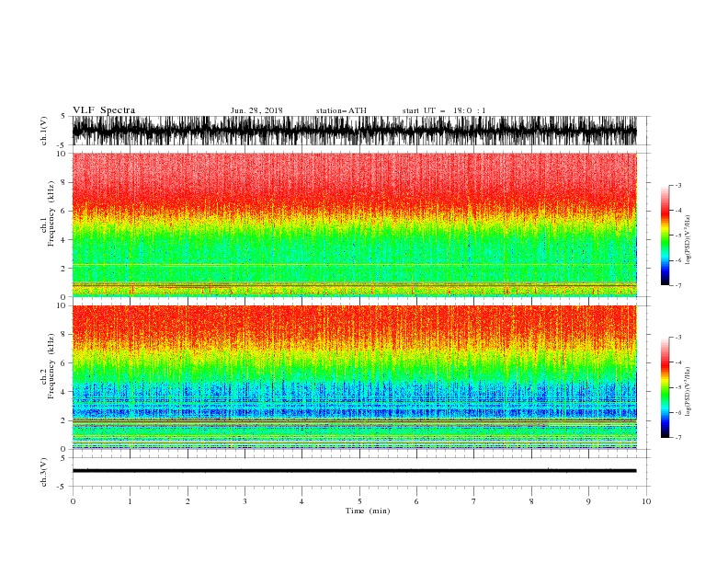This screenshot has height=563, width=728.
Task: Click the time axis tick label "9"
Action: (x=588, y=501)
